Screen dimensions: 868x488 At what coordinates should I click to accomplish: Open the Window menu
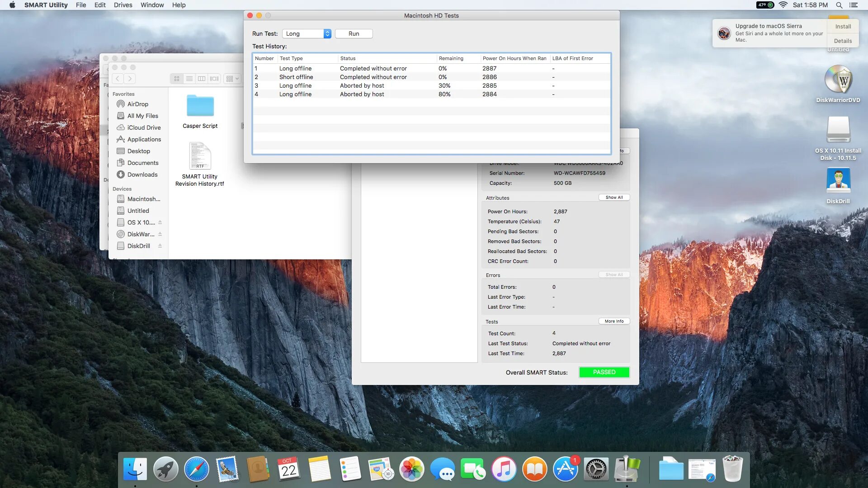tap(152, 5)
